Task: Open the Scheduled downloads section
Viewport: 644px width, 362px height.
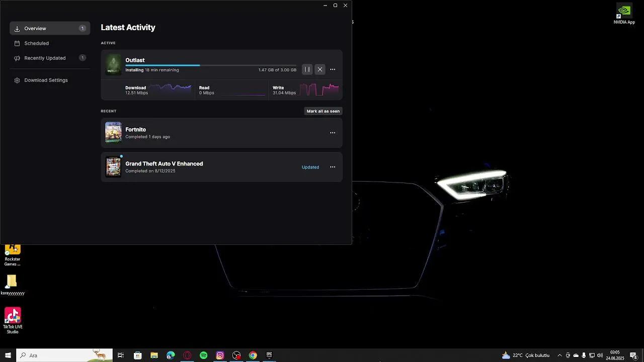Action: click(x=50, y=43)
